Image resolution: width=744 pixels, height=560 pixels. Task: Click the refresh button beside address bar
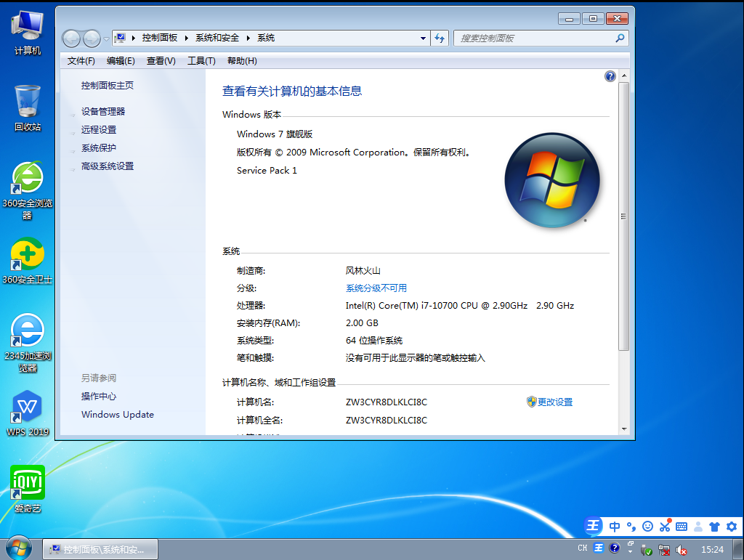click(x=440, y=38)
